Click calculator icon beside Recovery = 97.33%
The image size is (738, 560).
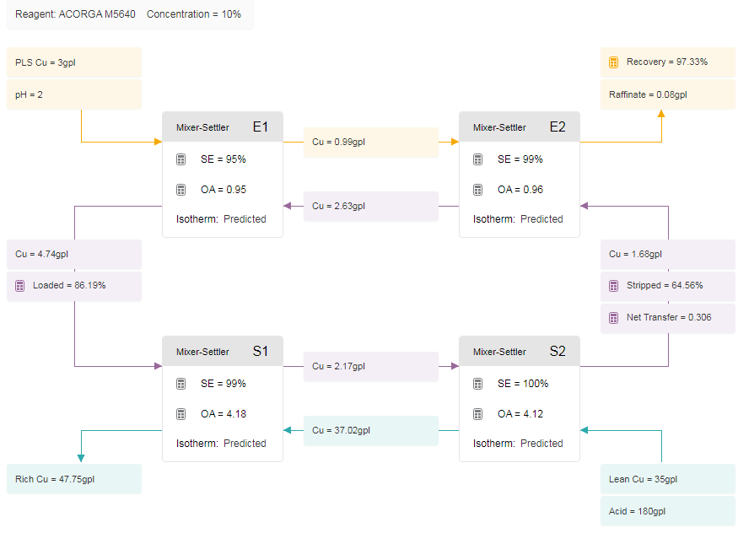613,62
